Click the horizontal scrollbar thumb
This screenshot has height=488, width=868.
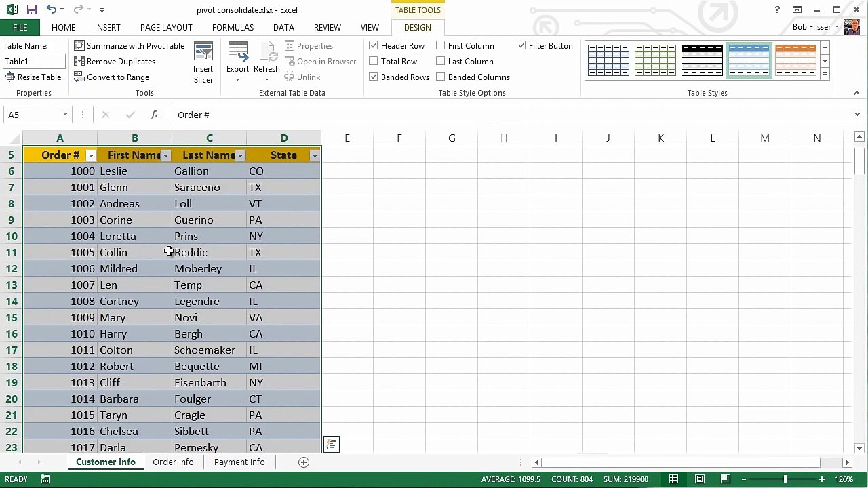click(682, 462)
